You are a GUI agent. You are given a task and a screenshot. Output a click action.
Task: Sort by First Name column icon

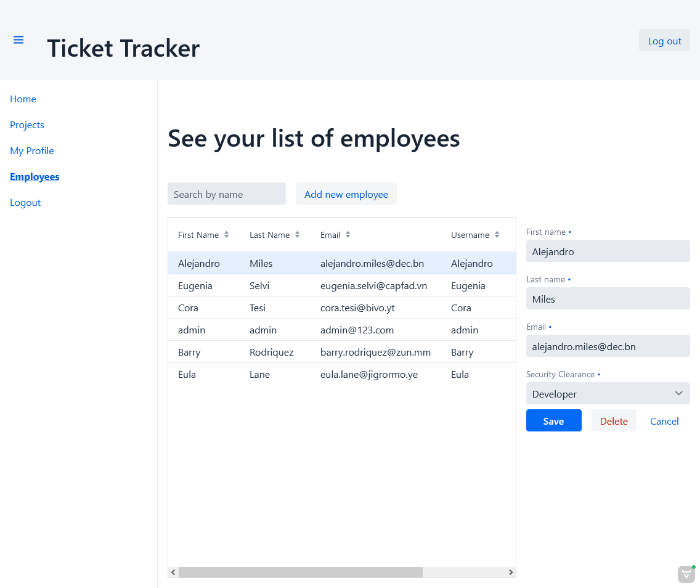tap(226, 235)
